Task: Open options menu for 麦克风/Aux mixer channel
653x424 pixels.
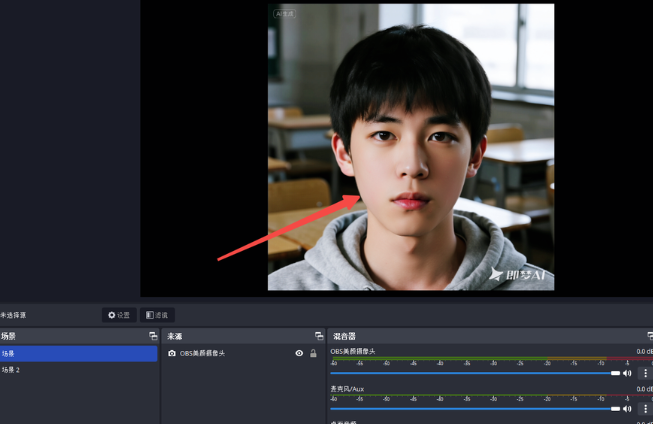Action: 646,409
